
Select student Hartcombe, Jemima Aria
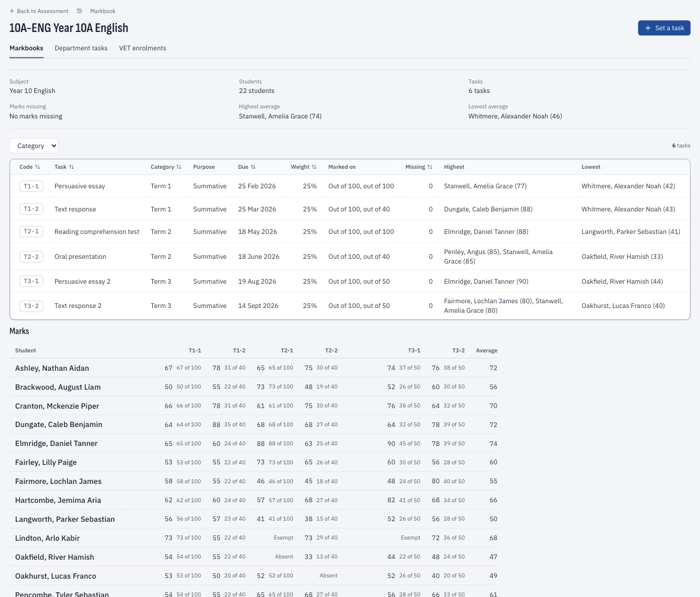tap(58, 500)
